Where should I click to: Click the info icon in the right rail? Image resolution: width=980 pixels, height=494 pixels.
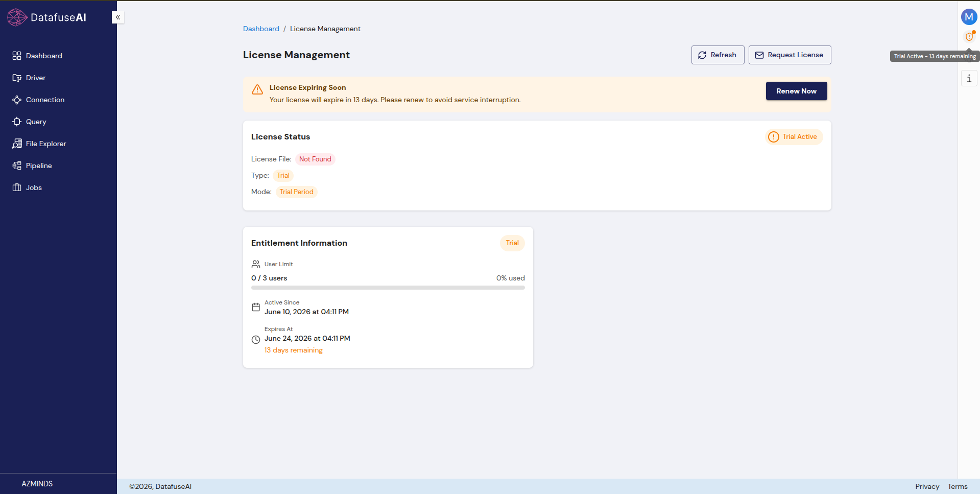coord(969,78)
